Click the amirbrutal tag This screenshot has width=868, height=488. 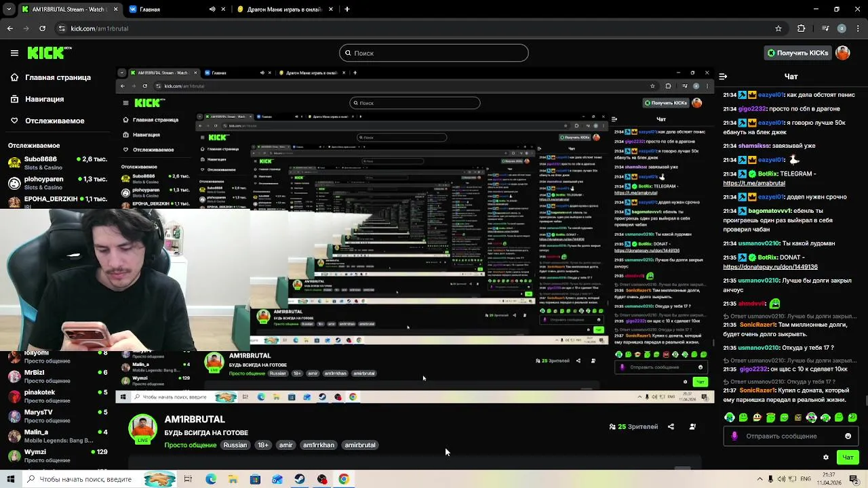pos(360,445)
